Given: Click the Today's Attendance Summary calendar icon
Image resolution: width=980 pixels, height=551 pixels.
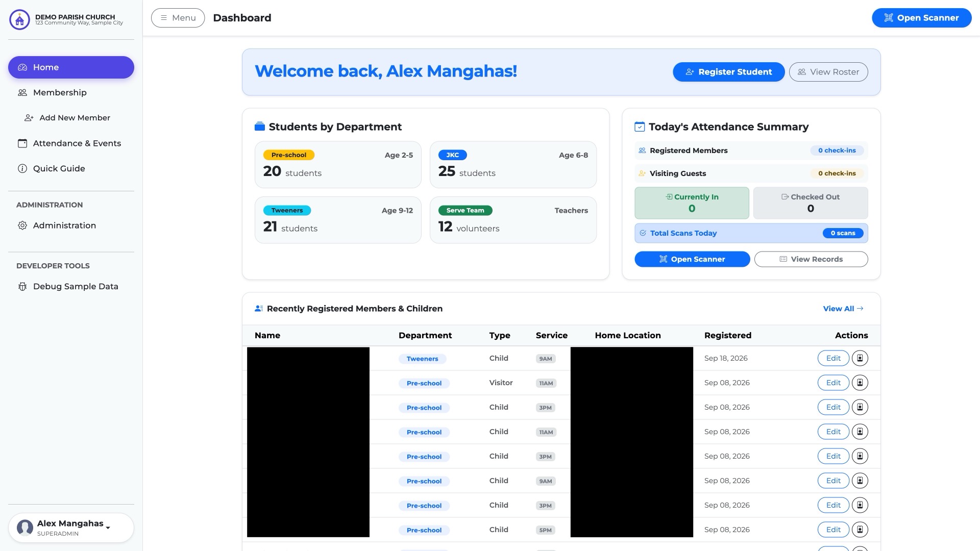Looking at the screenshot, I should pyautogui.click(x=639, y=127).
